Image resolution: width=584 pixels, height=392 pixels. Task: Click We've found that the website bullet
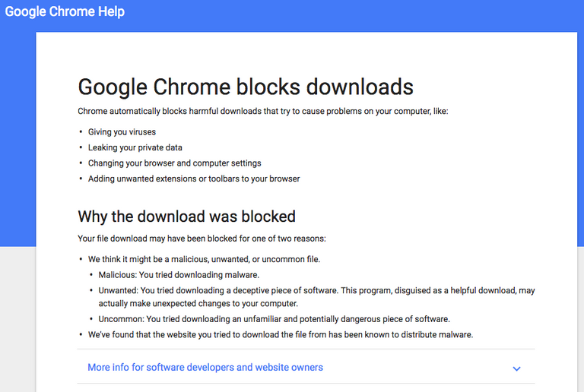[281, 335]
